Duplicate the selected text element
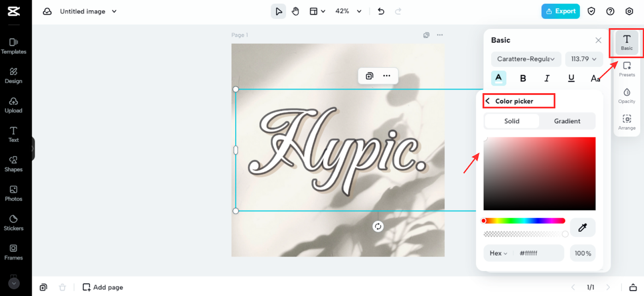Image resolution: width=644 pixels, height=296 pixels. [x=369, y=76]
